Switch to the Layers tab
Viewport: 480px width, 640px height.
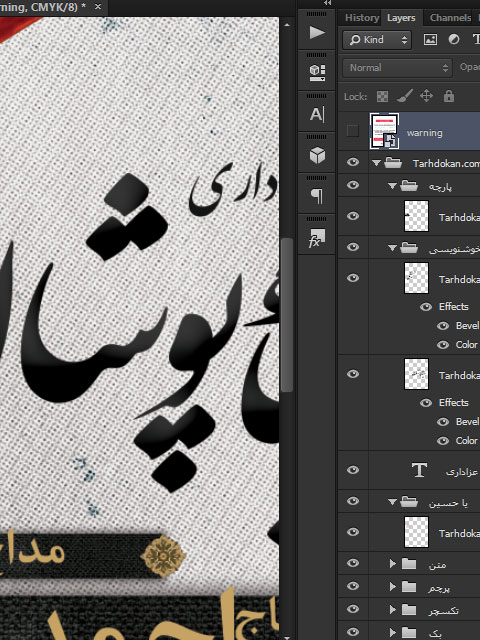point(401,18)
